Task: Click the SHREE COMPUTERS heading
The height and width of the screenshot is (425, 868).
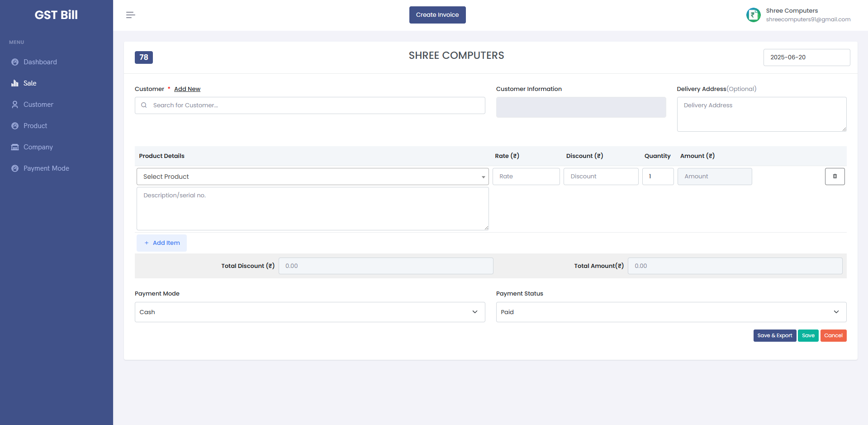Action: point(456,56)
